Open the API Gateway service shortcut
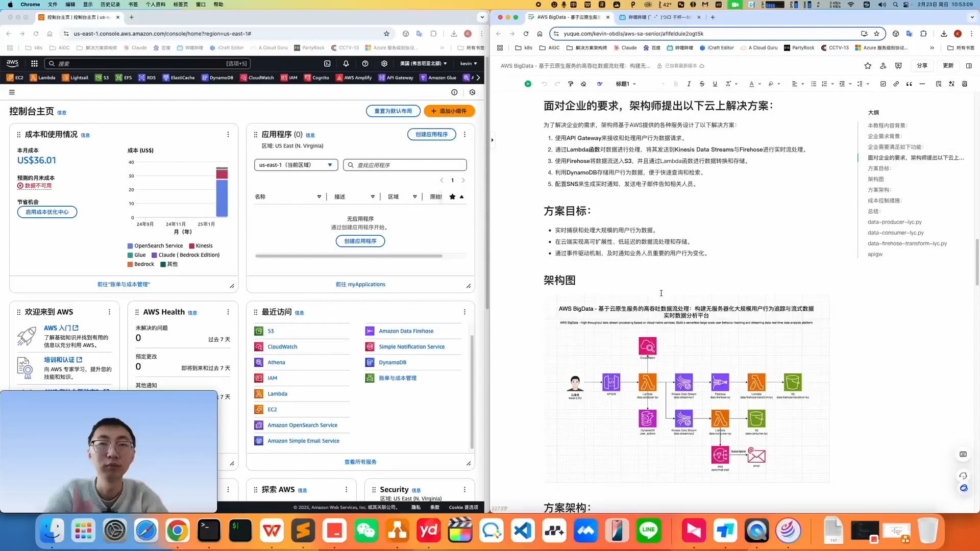Viewport: 980px width, 551px height. 396,78
